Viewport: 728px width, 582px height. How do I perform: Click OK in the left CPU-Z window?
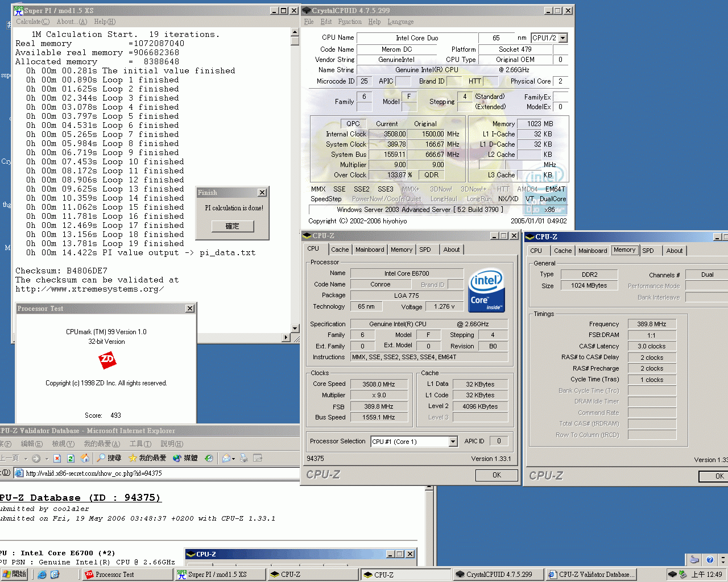[x=497, y=475]
